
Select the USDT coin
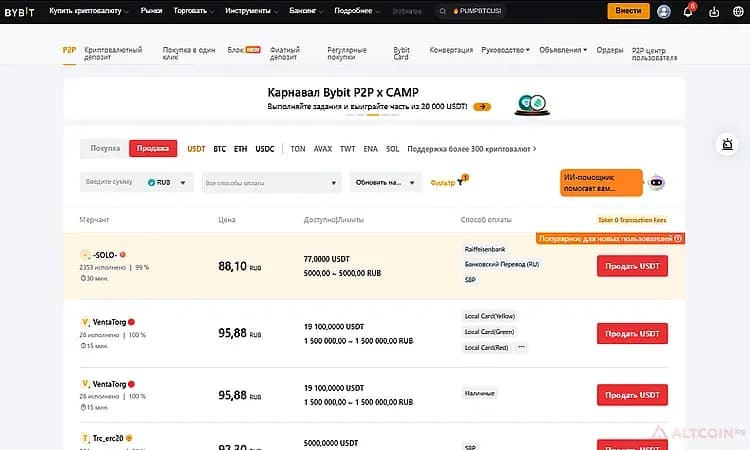click(x=196, y=149)
